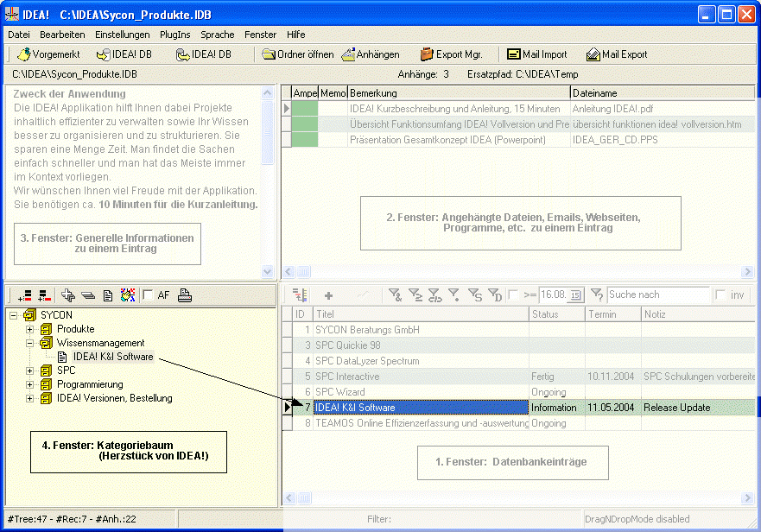Click the Bemerkung column header

pos(459,92)
